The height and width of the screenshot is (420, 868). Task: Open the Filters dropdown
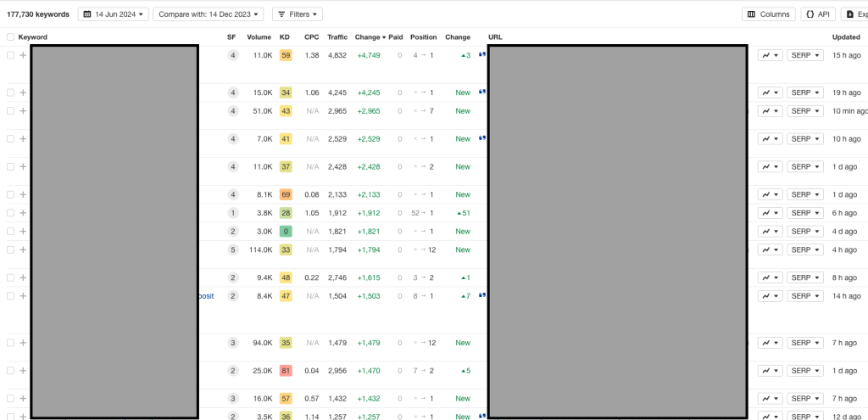(x=298, y=14)
